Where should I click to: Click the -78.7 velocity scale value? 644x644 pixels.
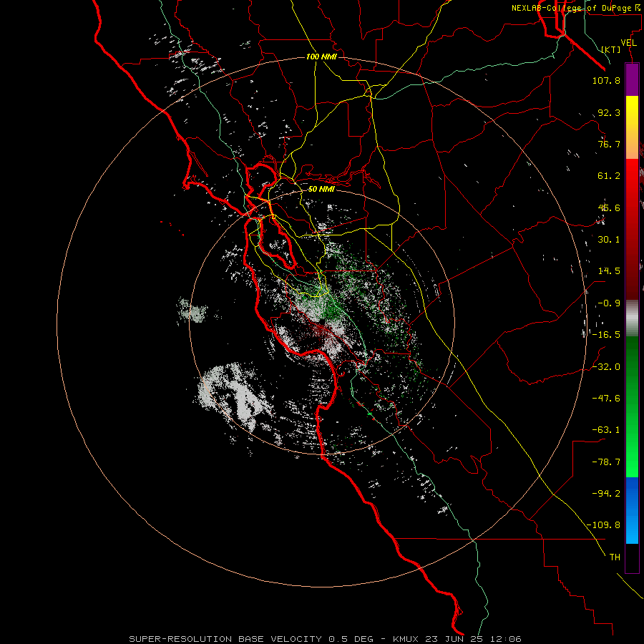pyautogui.click(x=606, y=462)
